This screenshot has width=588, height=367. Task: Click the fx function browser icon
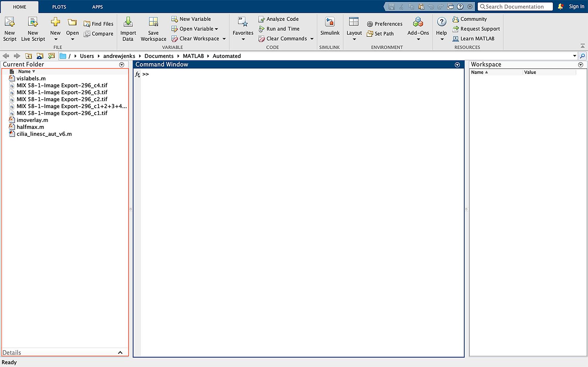pos(137,74)
